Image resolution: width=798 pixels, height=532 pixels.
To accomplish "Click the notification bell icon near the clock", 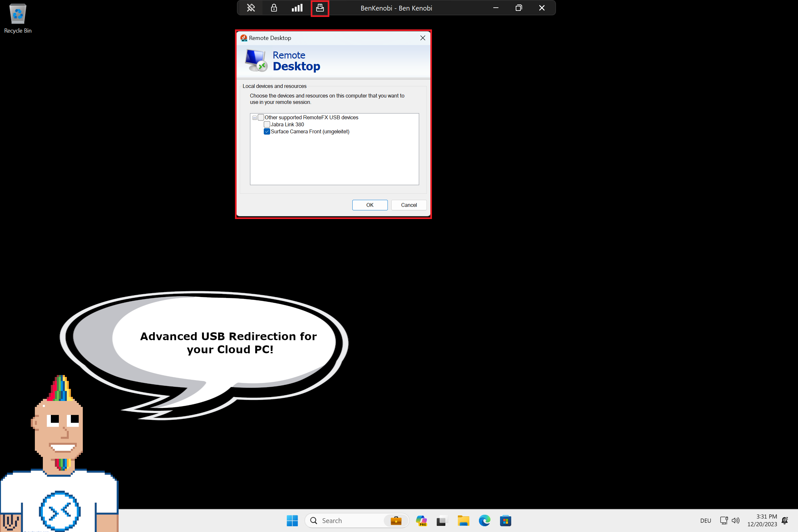I will tap(786, 520).
